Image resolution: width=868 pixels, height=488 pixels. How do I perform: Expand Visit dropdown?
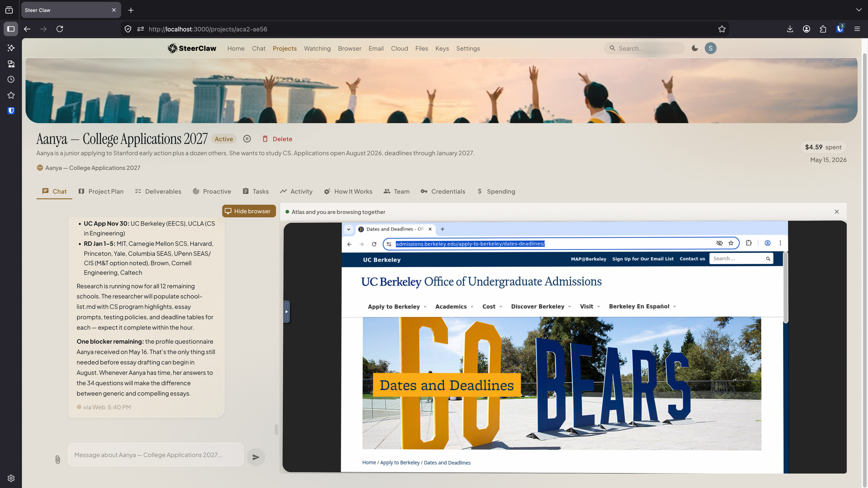pos(590,307)
